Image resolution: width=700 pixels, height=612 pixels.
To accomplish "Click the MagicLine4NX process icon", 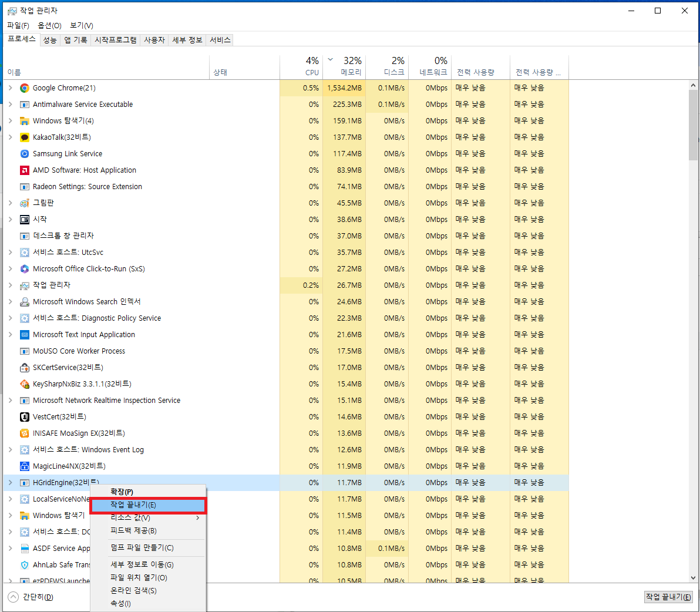I will pyautogui.click(x=23, y=466).
